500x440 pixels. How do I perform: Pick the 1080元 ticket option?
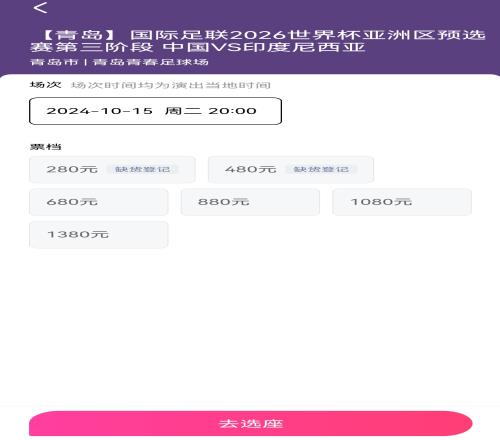coord(402,202)
